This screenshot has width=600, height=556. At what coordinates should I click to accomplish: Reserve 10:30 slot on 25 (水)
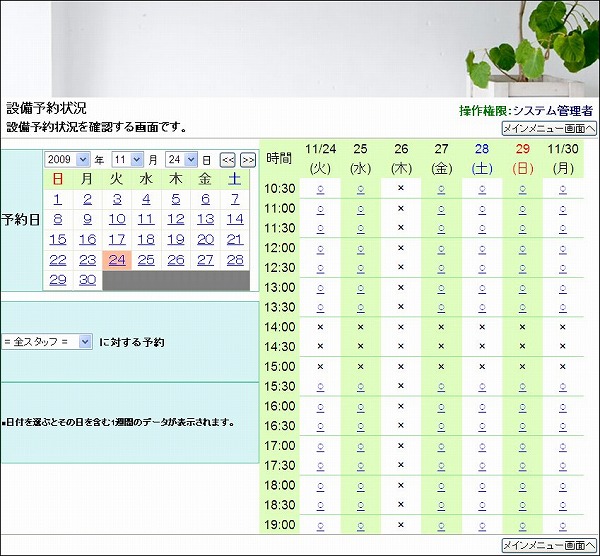(360, 189)
